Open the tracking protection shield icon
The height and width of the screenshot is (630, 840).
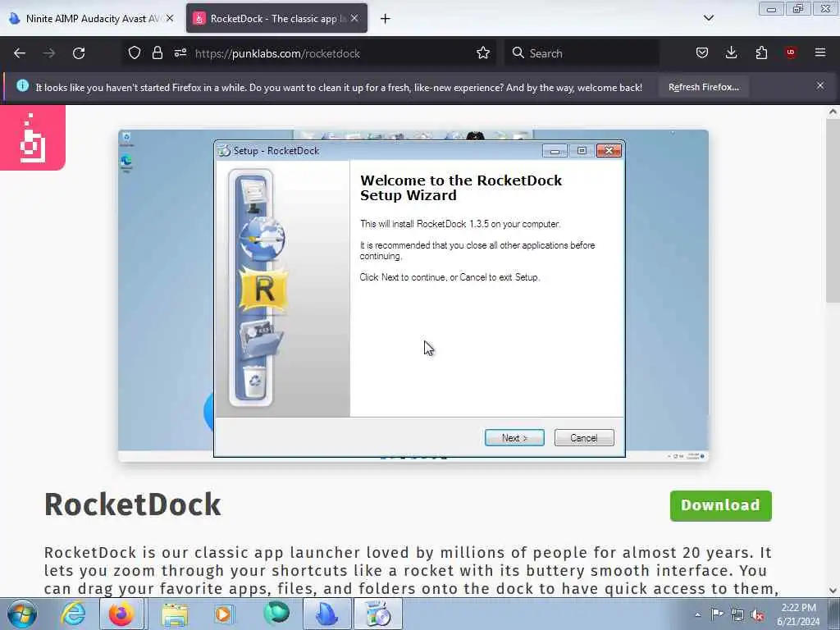(x=134, y=53)
